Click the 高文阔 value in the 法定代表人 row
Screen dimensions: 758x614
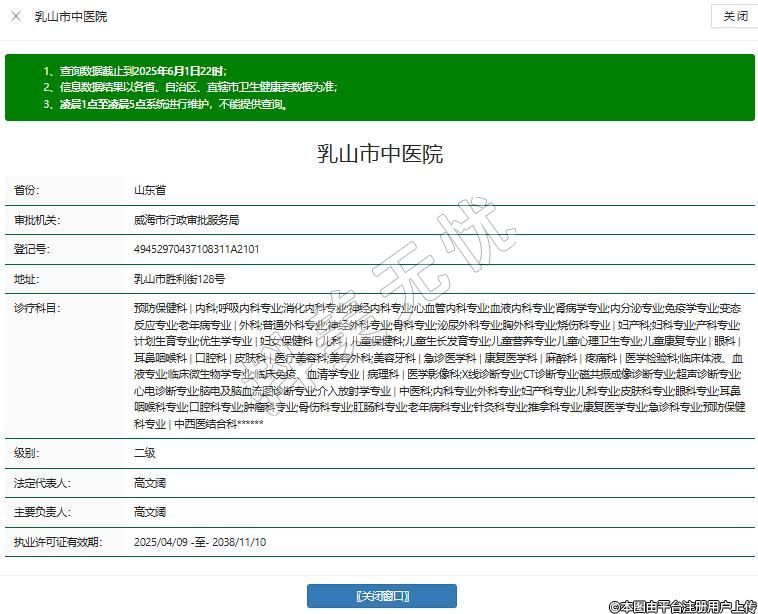pos(150,483)
